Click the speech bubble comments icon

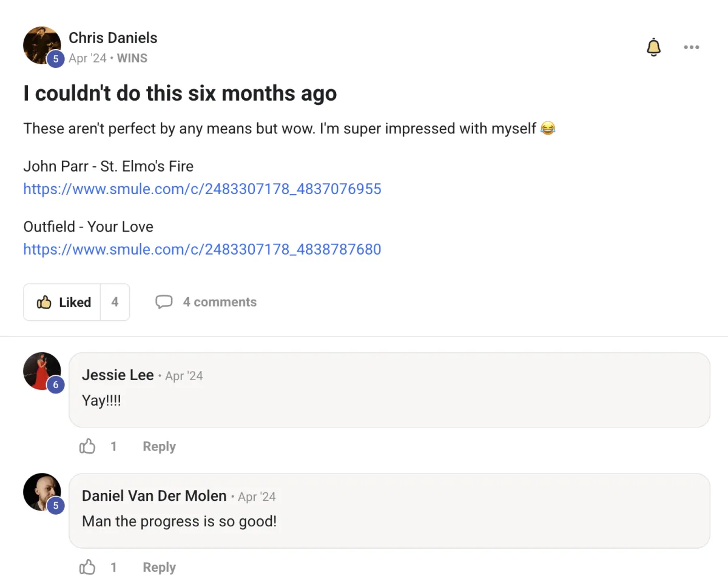tap(164, 302)
